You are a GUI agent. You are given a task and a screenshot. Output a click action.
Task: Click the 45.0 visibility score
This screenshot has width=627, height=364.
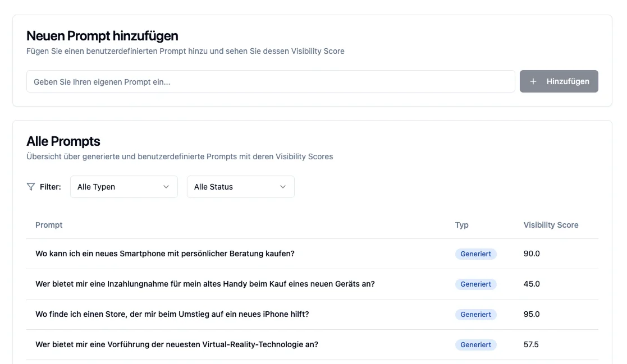[x=532, y=284]
